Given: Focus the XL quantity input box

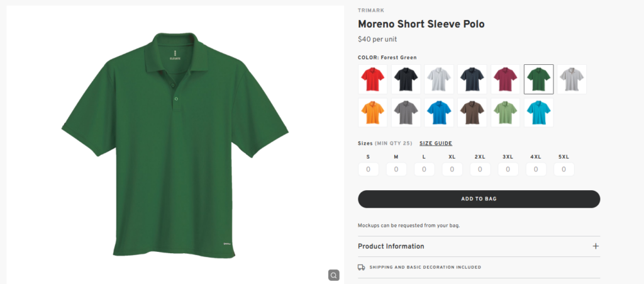Looking at the screenshot, I should point(452,169).
